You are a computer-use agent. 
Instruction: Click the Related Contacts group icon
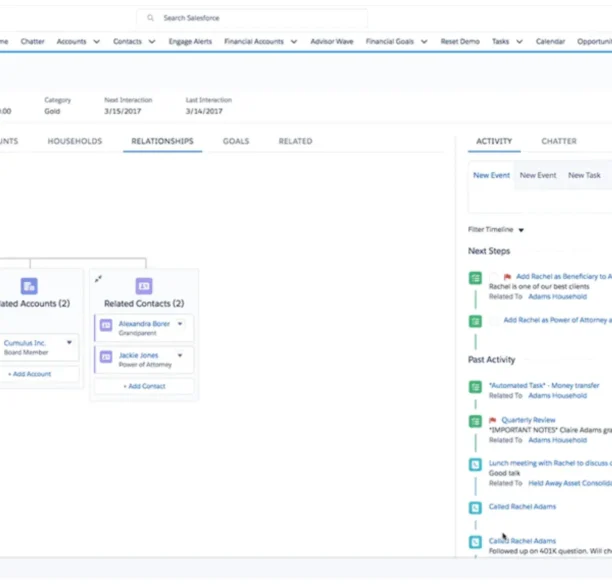coord(144,286)
